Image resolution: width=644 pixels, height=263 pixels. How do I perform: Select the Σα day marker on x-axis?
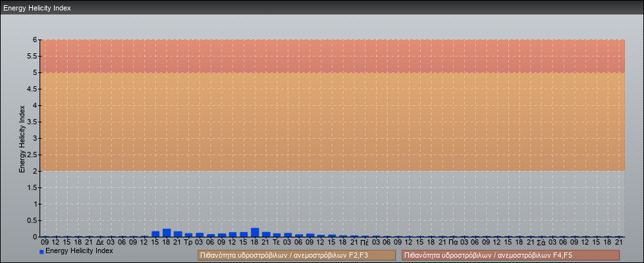click(x=541, y=242)
